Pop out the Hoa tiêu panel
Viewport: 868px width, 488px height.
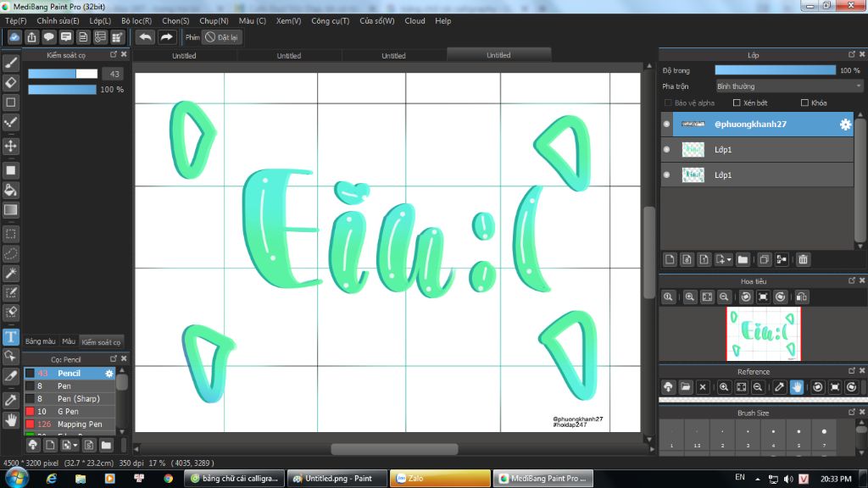851,280
